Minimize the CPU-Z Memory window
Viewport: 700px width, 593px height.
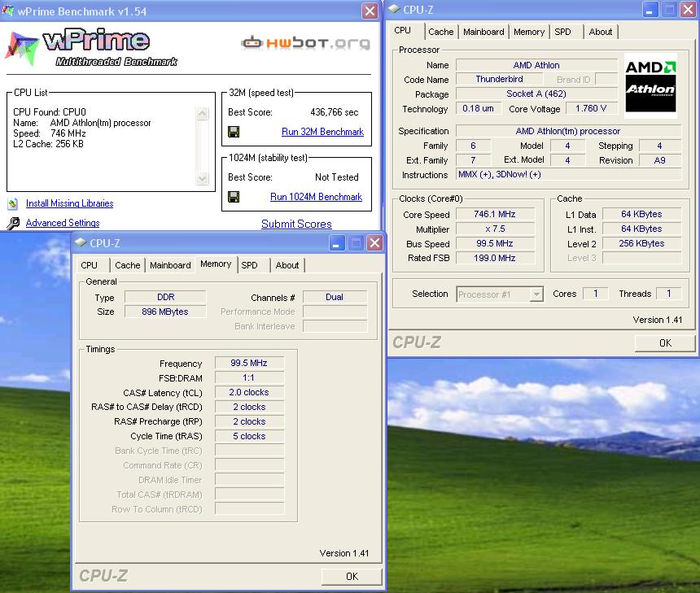pos(337,243)
